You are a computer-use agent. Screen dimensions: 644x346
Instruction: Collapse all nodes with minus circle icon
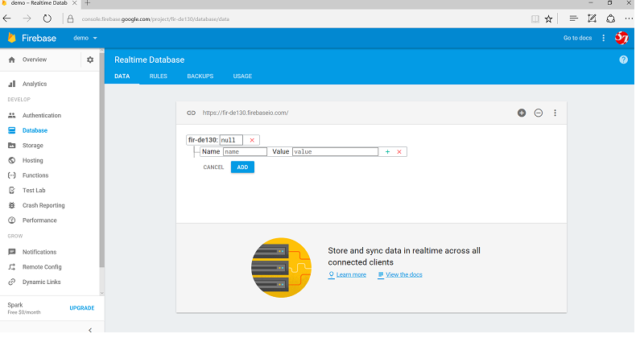539,113
